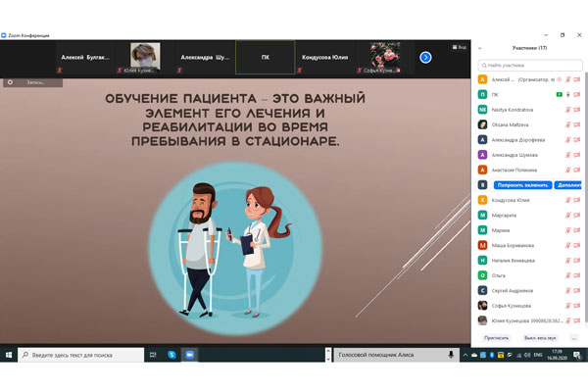The image size is (588, 392).
Task: Switch the ENG language indicator
Action: (538, 355)
